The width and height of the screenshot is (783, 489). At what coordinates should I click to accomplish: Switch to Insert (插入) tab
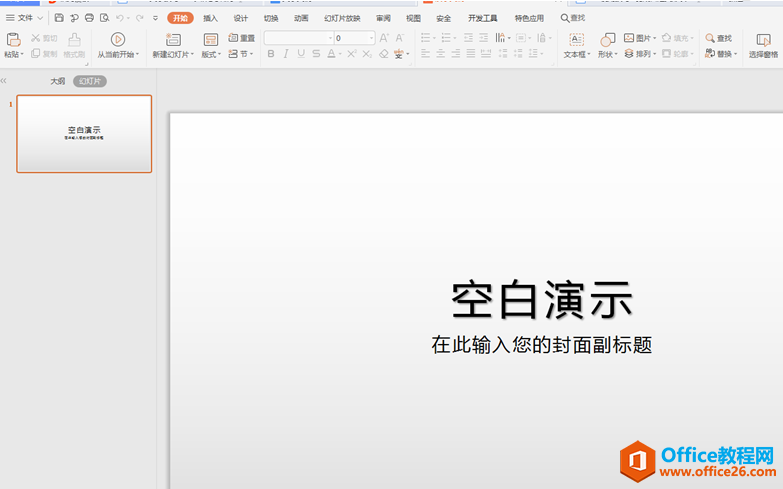(210, 18)
